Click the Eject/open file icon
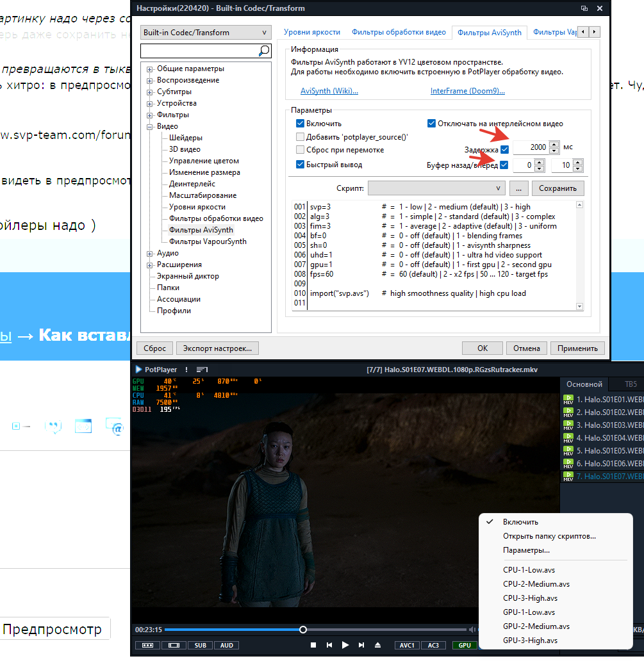Viewport: 644px width, 661px height. 378,646
